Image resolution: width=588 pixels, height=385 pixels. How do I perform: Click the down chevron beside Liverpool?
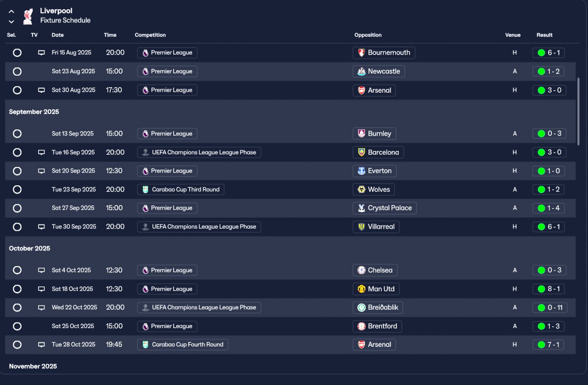pyautogui.click(x=11, y=22)
